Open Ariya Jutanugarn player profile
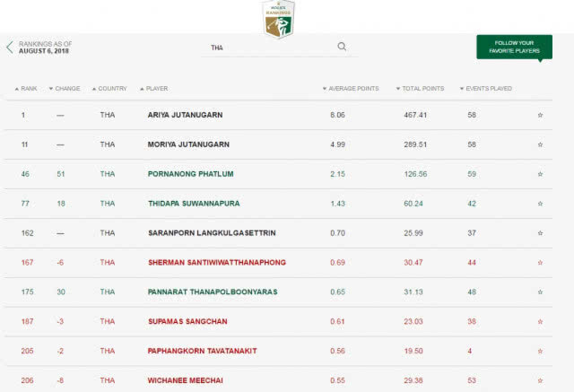 click(185, 115)
